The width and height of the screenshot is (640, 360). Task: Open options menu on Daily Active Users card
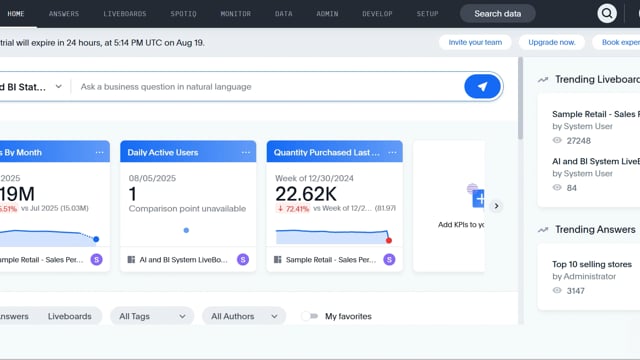[x=246, y=152]
